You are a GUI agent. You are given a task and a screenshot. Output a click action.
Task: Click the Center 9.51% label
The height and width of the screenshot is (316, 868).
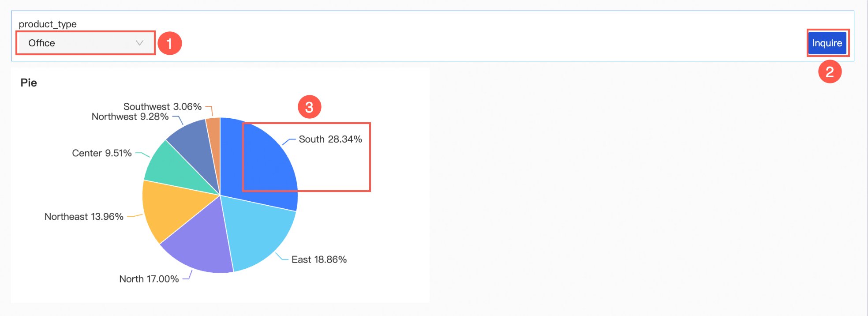102,153
